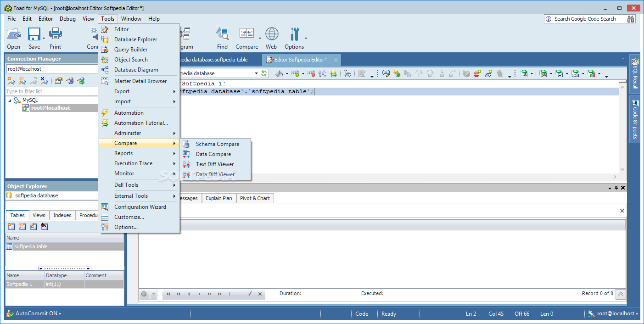Click the cancel edit X navigator button

(260, 294)
